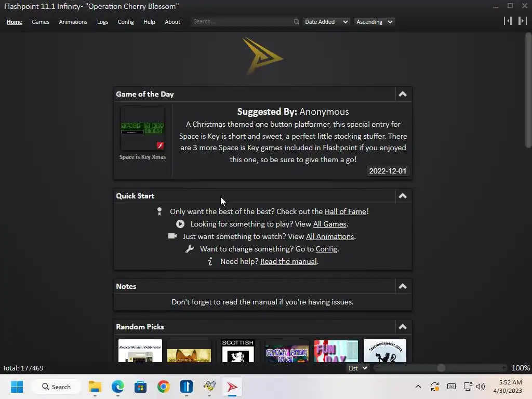Collapse the Notes section
This screenshot has width=532, height=399.
(x=403, y=286)
